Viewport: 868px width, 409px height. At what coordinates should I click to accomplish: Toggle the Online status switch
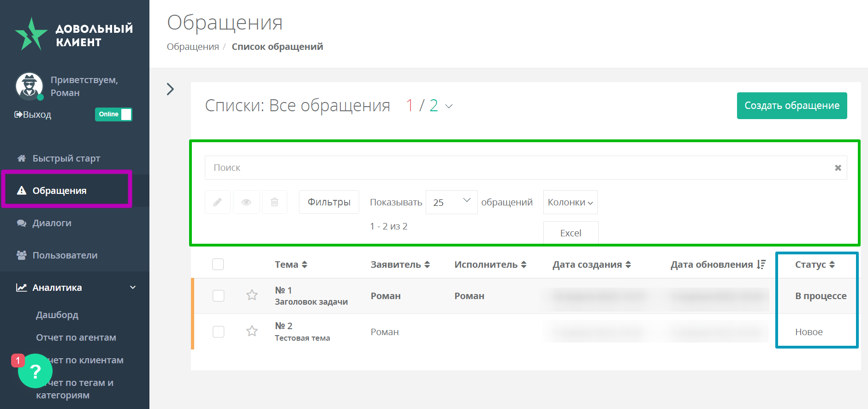pyautogui.click(x=113, y=114)
